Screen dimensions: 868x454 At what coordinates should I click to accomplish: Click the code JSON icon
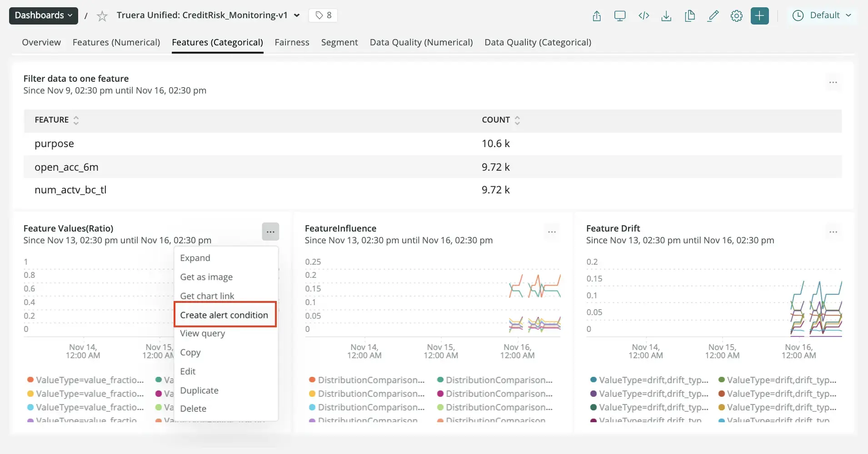(x=644, y=16)
